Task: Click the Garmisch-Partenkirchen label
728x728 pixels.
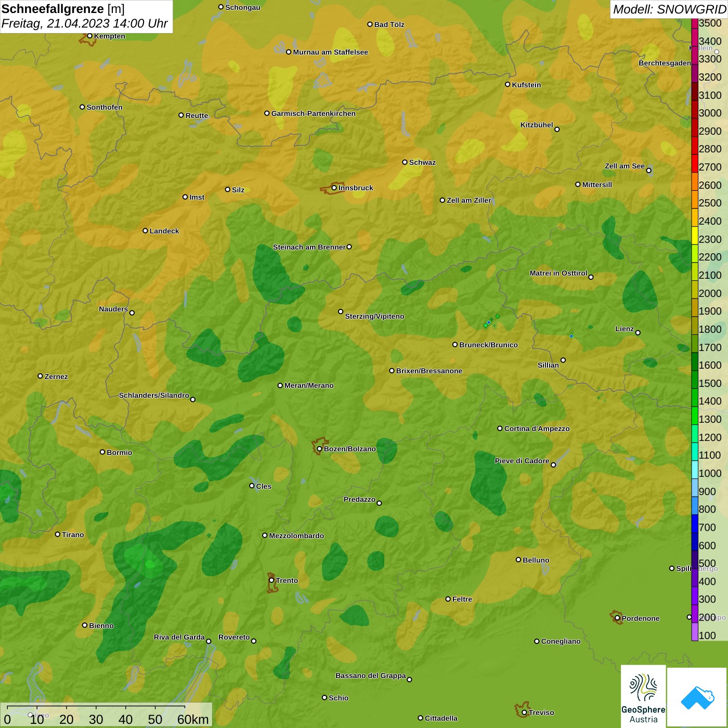Action: (313, 113)
